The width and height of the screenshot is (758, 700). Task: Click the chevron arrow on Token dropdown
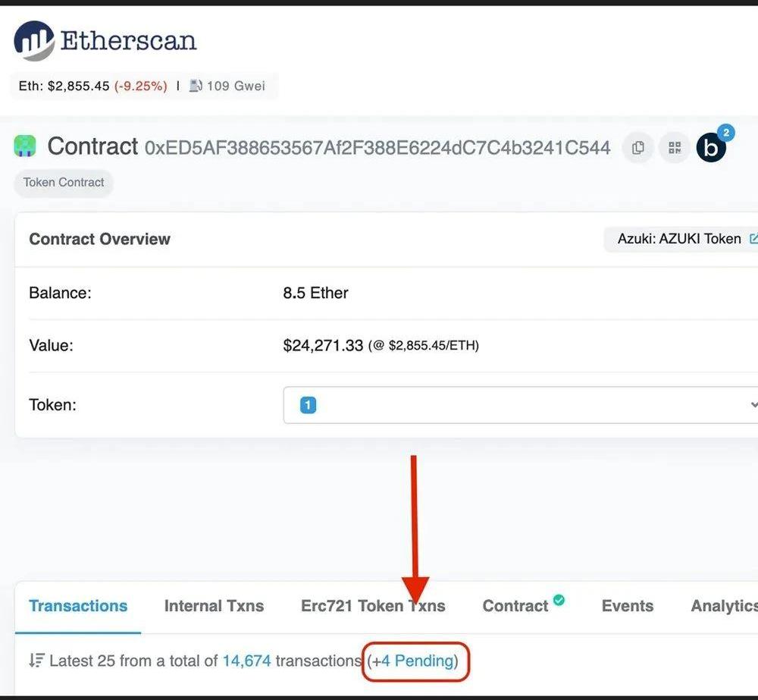753,405
